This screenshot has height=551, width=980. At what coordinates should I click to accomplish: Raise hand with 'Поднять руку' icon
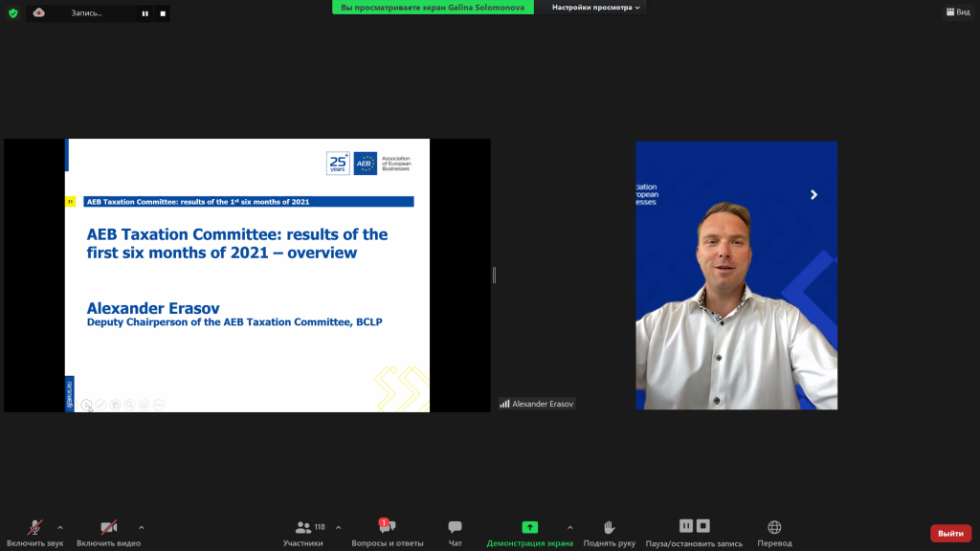pos(610,527)
